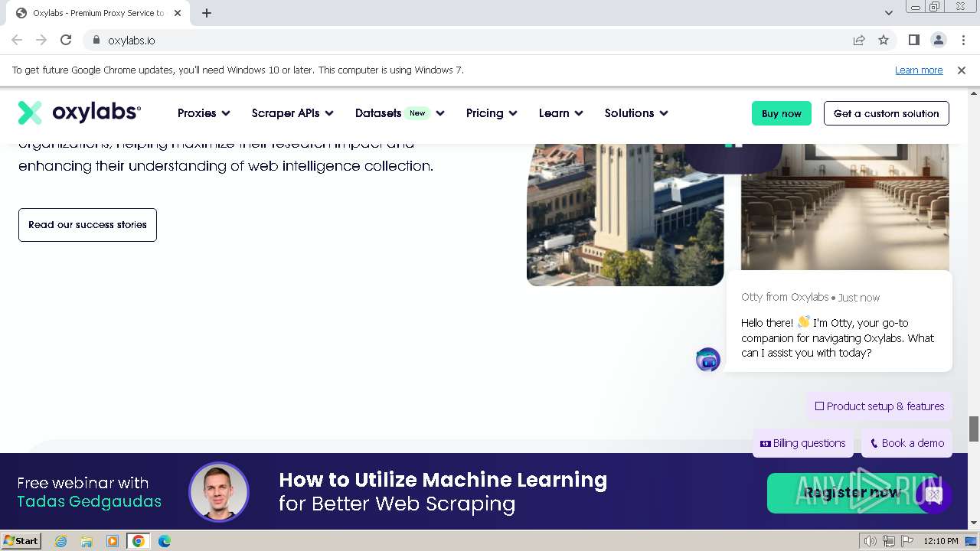This screenshot has height=551, width=980.
Task: Go back with browser back arrow
Action: [17, 40]
